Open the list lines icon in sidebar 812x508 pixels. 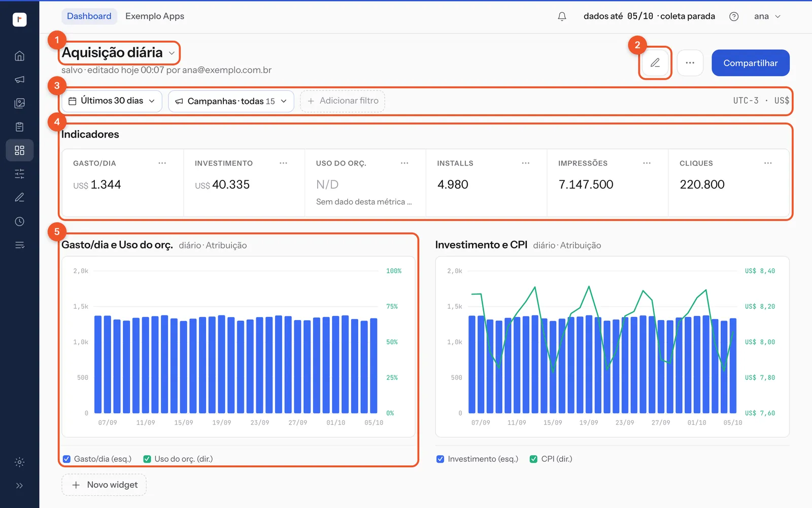tap(19, 245)
